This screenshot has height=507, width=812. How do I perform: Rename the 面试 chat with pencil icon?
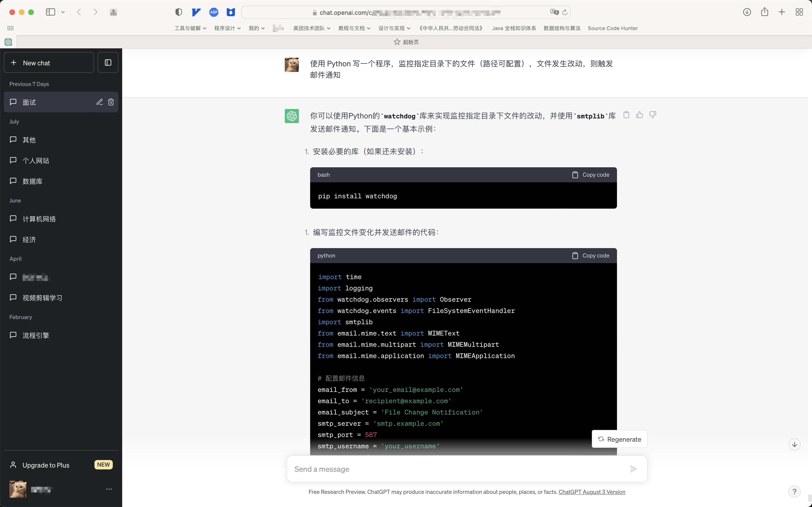tap(99, 102)
